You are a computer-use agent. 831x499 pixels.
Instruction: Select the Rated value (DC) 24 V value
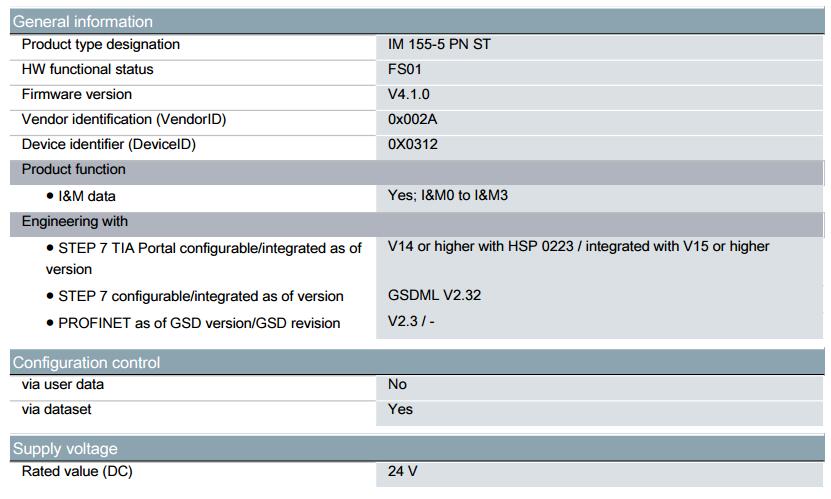click(x=402, y=471)
